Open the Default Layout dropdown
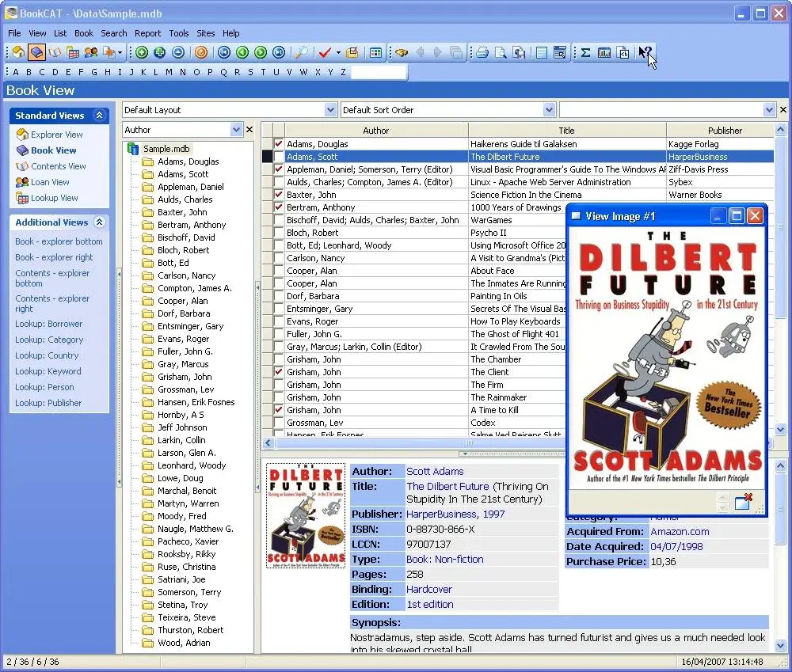792x672 pixels. click(330, 109)
